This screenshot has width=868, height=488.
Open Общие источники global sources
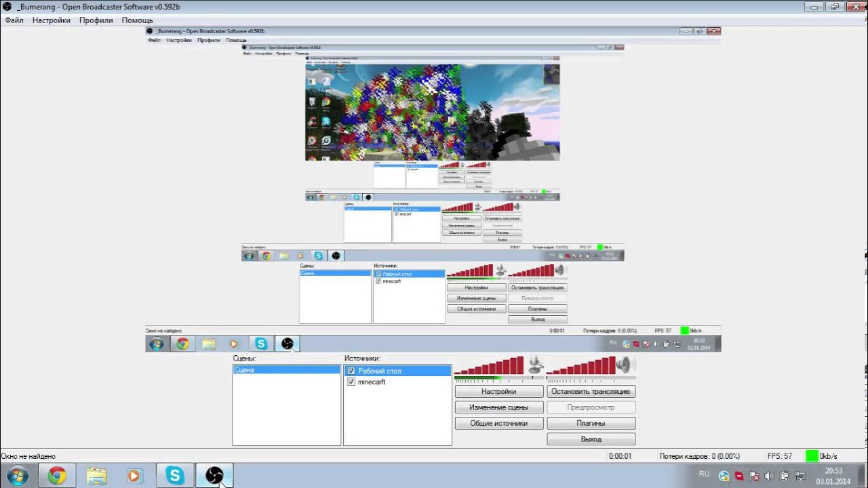point(499,423)
